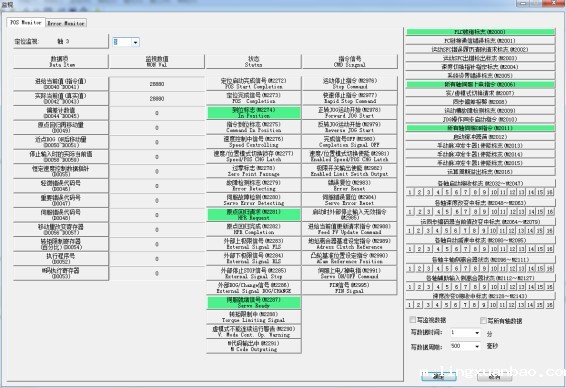The image size is (566, 388).
Task: Click the FIN Signal M2995 button
Action: (x=349, y=288)
